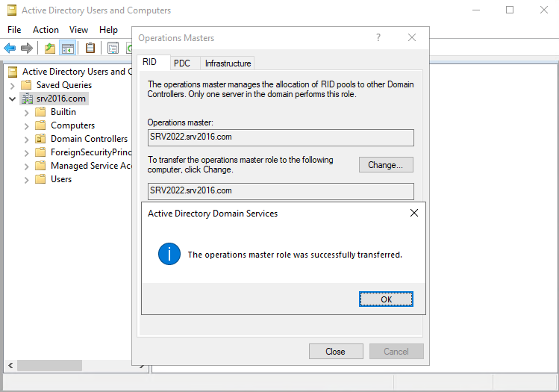Click the Forward arrow toolbar icon
559x392 pixels.
27,48
